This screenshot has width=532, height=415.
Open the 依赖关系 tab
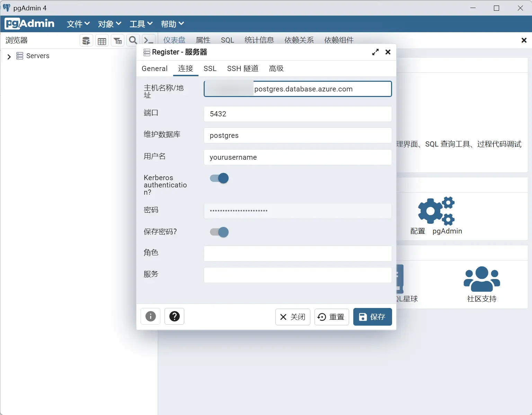(x=299, y=40)
